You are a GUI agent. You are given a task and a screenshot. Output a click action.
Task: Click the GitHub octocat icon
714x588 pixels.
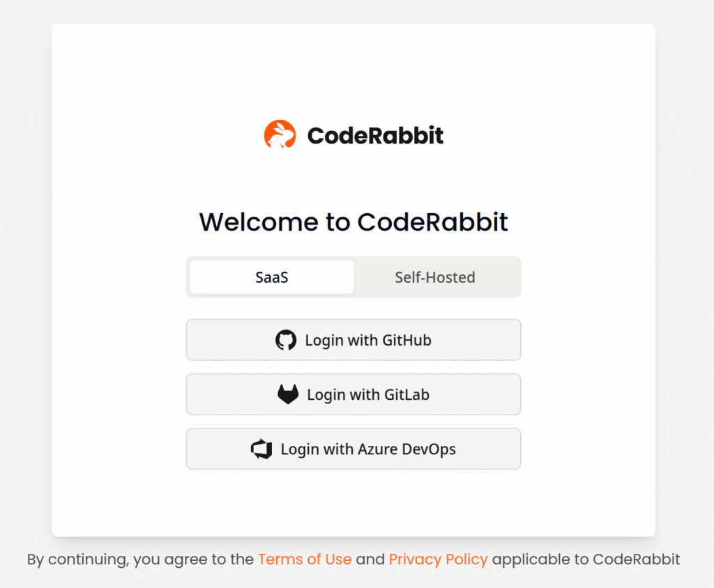pyautogui.click(x=286, y=341)
